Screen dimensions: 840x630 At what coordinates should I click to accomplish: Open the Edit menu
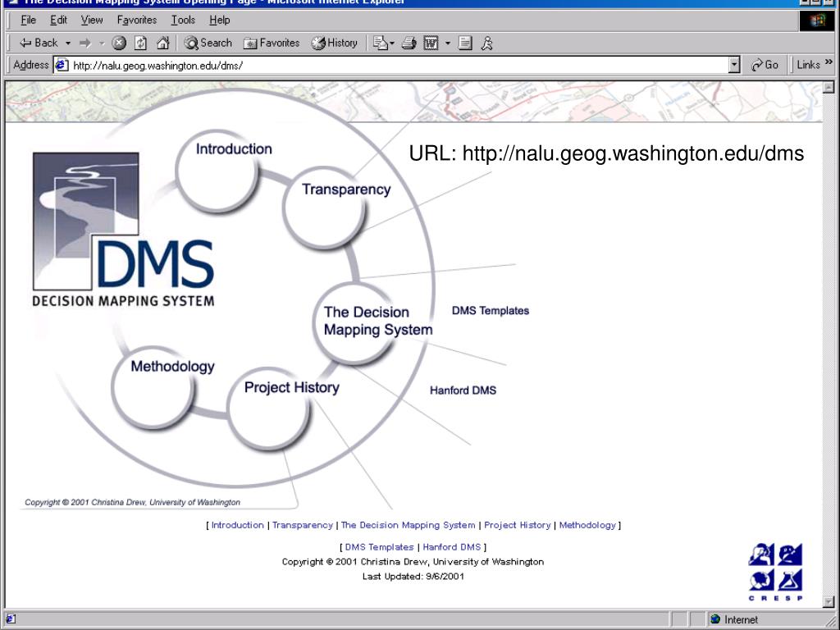[58, 21]
